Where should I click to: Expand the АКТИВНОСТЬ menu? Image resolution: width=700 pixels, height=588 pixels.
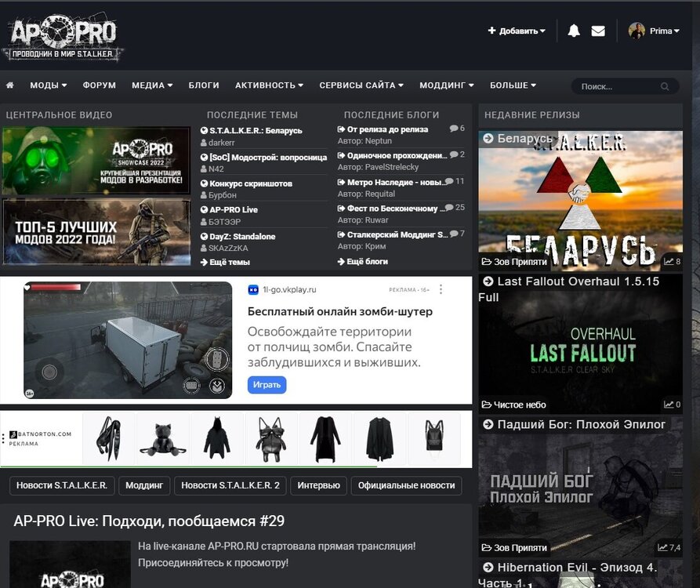tap(269, 85)
